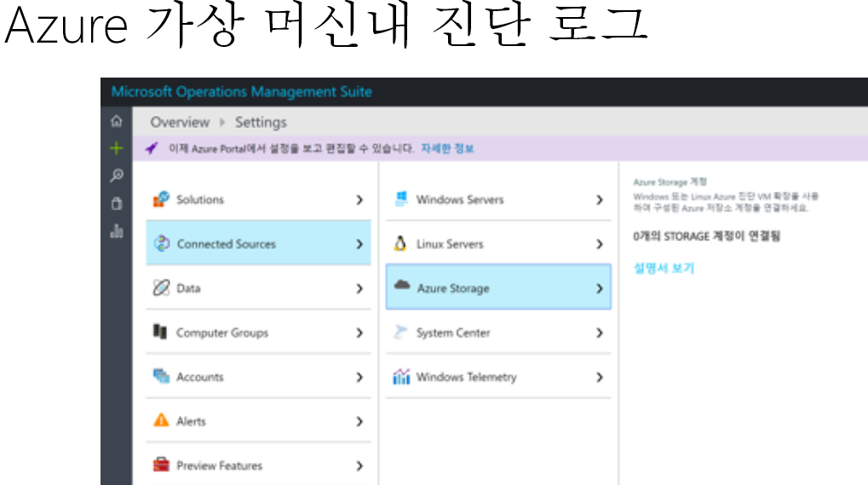Click the Windows Telemetry chart icon
Image resolution: width=868 pixels, height=485 pixels.
tap(401, 376)
